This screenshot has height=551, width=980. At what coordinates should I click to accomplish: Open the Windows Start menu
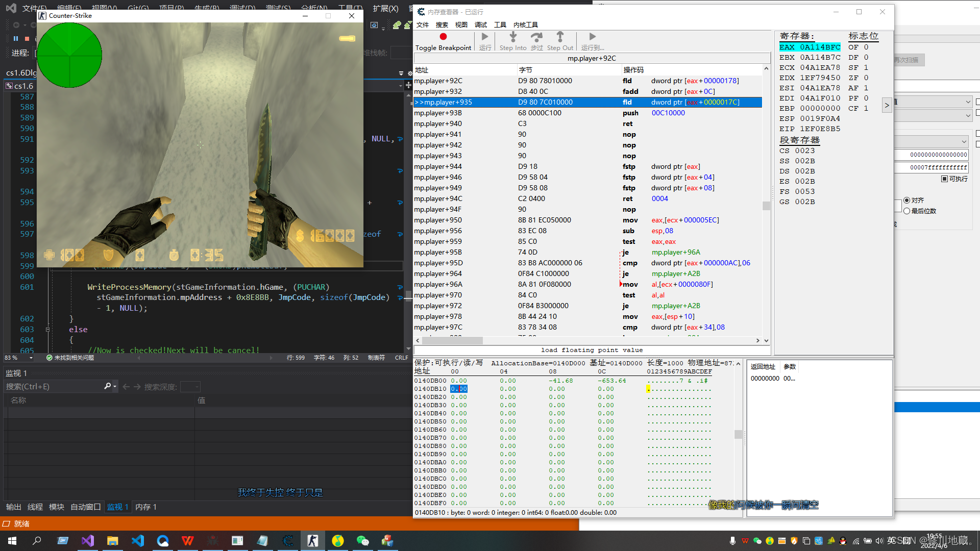point(12,541)
